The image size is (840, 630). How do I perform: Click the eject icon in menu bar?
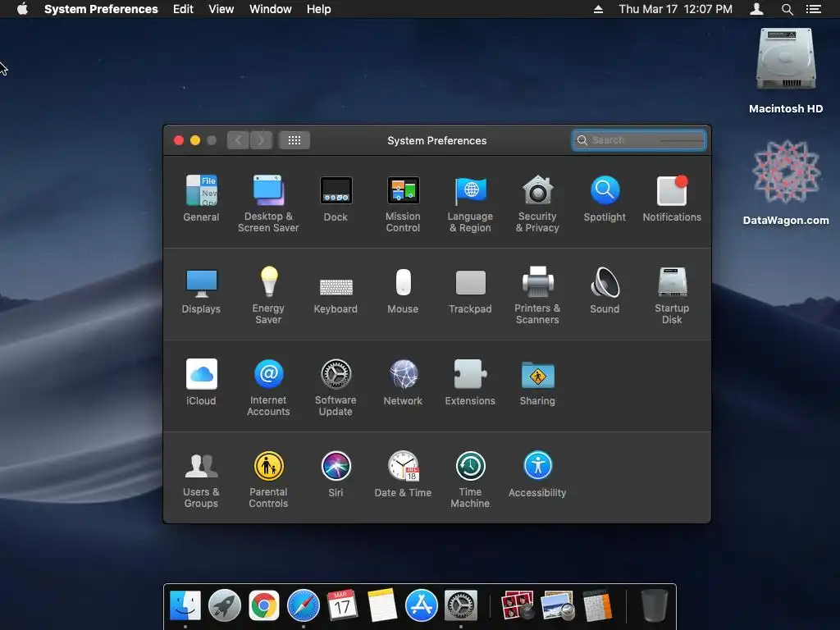(x=598, y=9)
